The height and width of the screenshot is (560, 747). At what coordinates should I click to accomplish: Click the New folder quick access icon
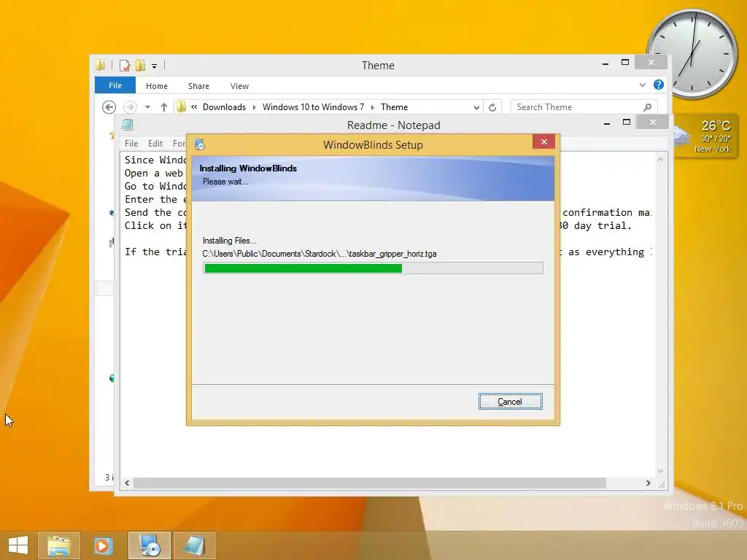click(x=141, y=65)
